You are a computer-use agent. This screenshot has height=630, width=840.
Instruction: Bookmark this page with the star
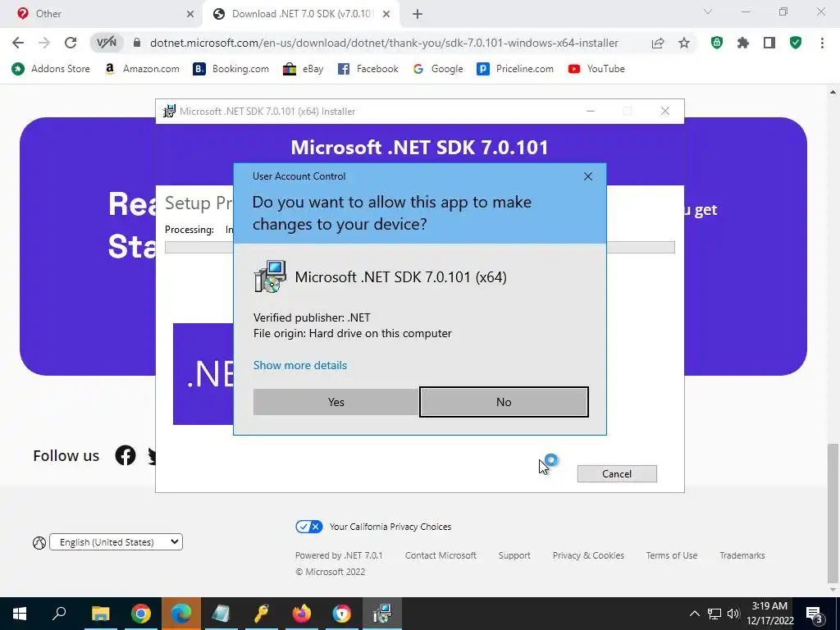684,43
